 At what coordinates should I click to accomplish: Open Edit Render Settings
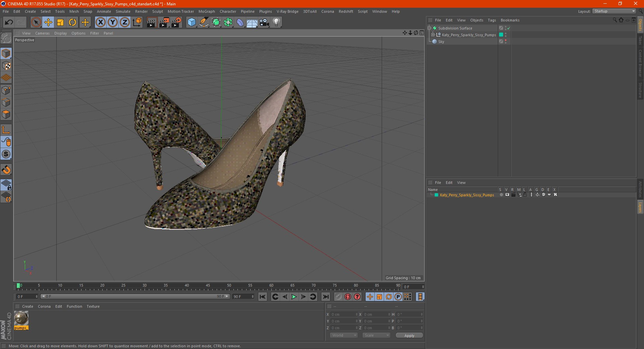coord(176,22)
